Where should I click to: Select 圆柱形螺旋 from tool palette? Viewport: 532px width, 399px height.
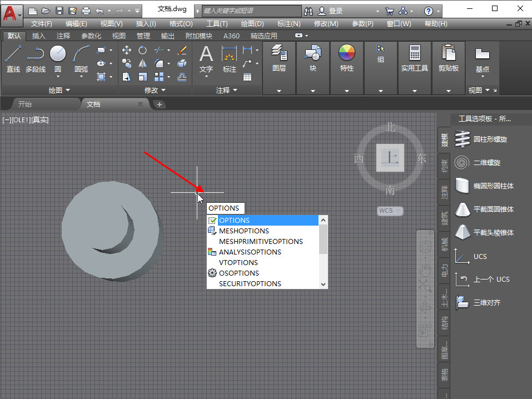481,139
